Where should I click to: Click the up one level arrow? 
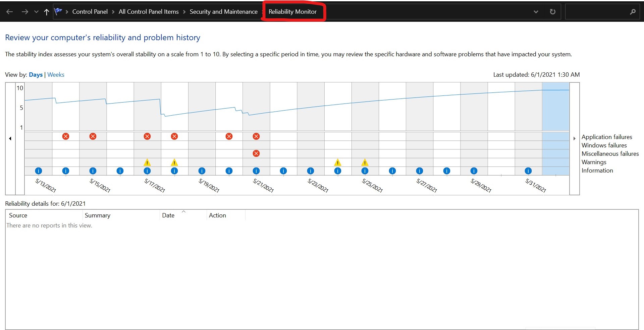(46, 11)
